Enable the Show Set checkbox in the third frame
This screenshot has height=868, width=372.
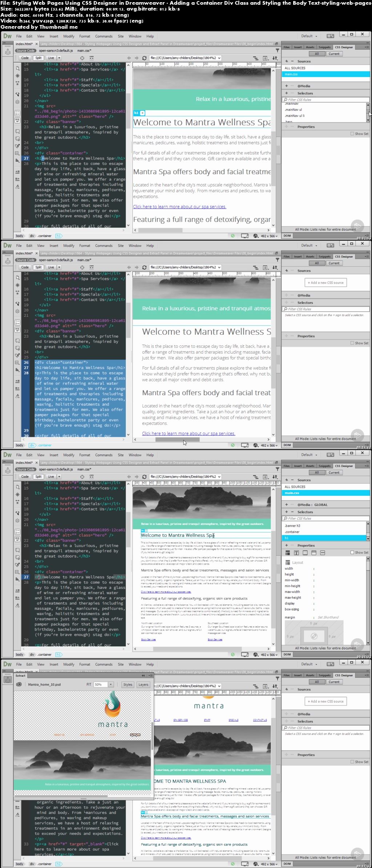(x=352, y=552)
